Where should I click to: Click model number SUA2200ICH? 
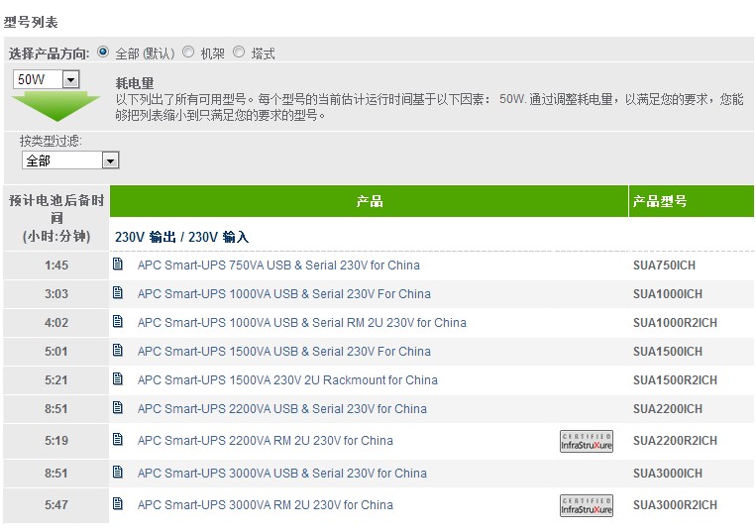pyautogui.click(x=667, y=409)
